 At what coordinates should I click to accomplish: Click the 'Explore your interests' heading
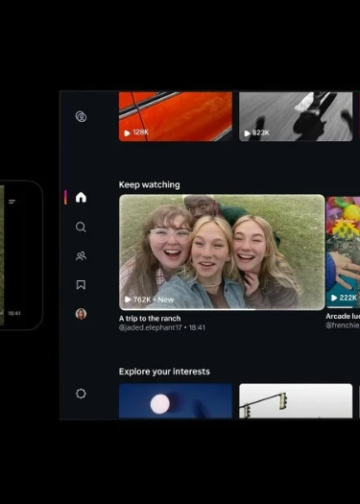164,372
